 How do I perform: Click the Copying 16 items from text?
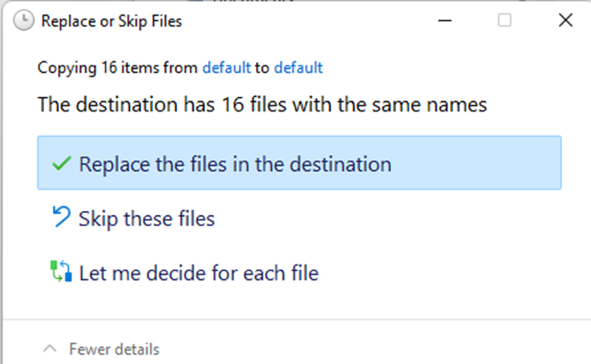click(117, 68)
